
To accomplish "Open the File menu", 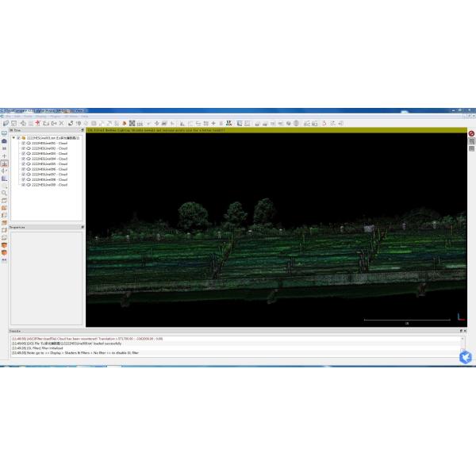I will 8,117.
